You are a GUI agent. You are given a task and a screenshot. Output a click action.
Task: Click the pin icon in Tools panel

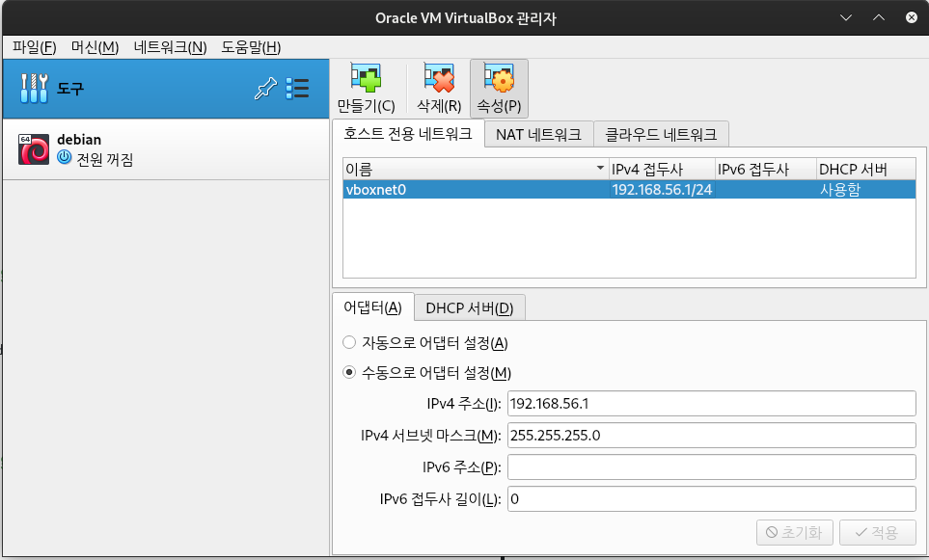click(265, 89)
